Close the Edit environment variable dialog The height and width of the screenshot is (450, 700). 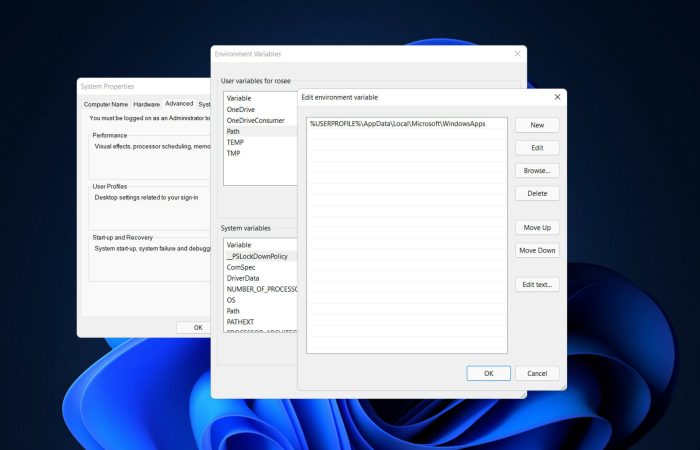click(x=557, y=97)
